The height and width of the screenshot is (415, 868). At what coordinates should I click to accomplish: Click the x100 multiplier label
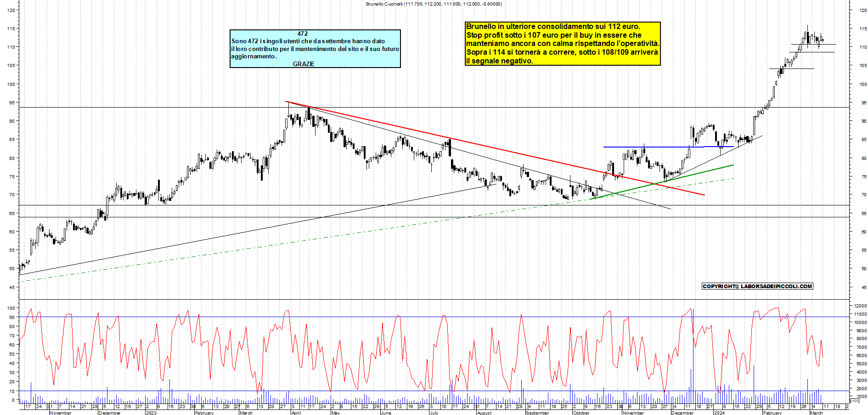click(854, 401)
